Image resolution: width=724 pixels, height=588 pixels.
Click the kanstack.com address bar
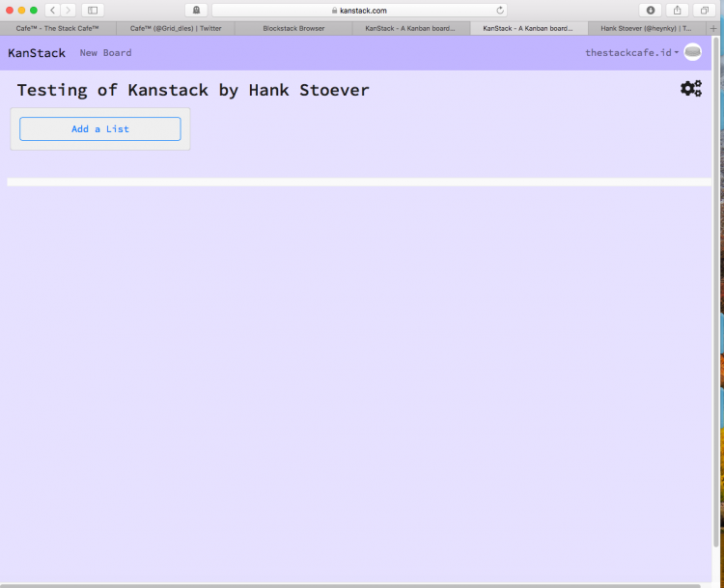[x=359, y=11]
